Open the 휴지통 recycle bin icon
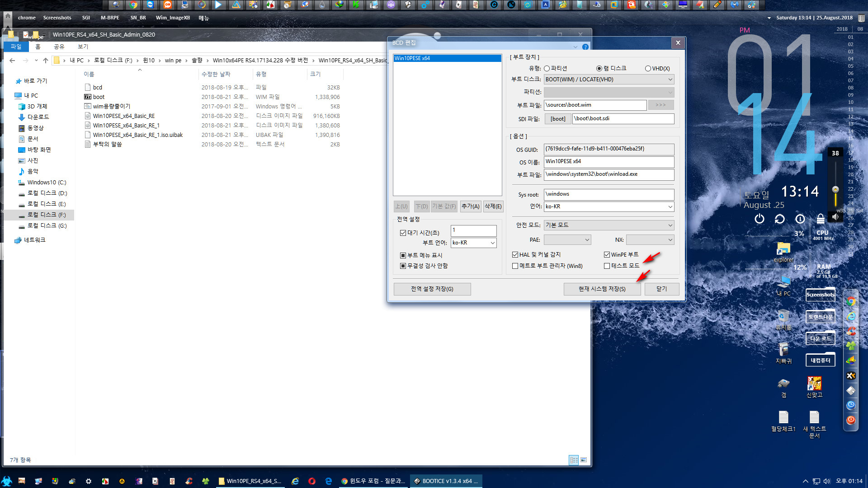This screenshot has height=488, width=868. click(x=783, y=319)
